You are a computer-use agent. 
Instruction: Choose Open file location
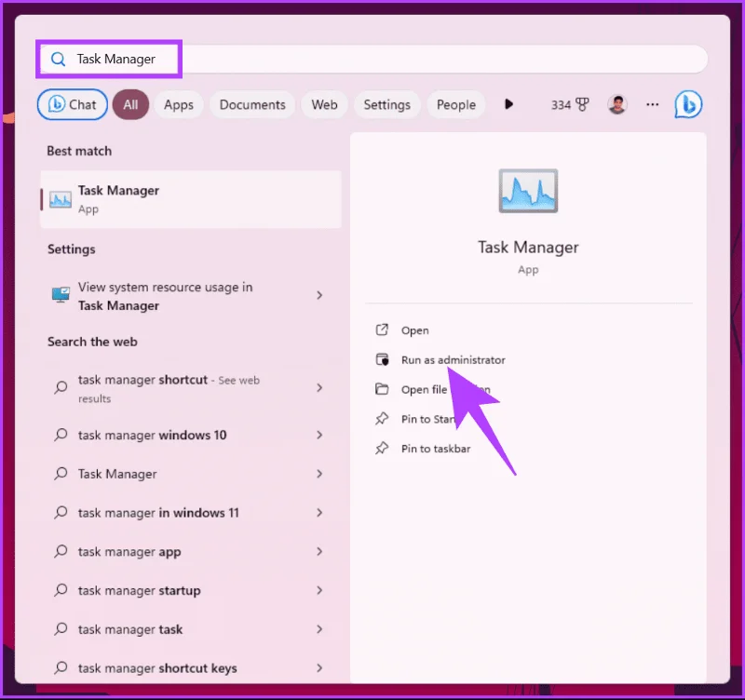[x=446, y=389]
